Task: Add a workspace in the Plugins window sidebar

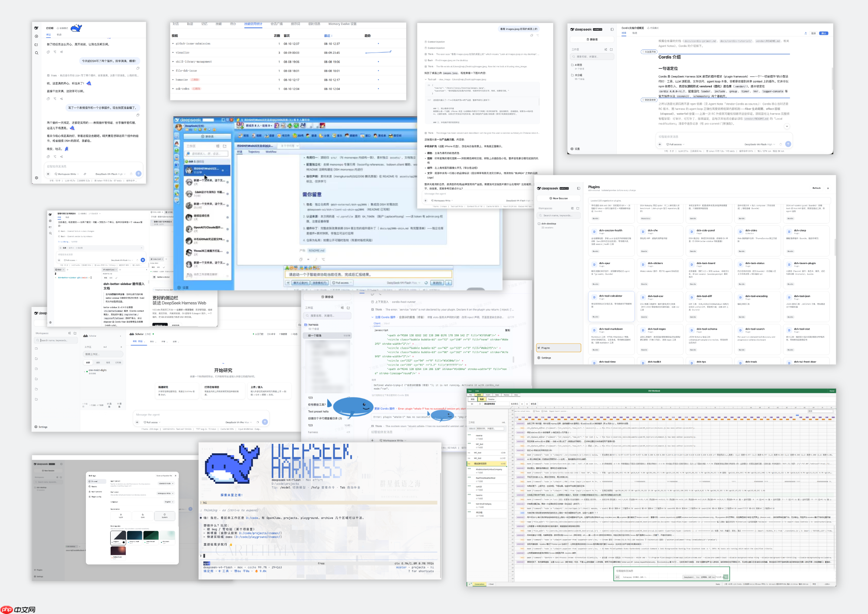Action: (x=578, y=208)
